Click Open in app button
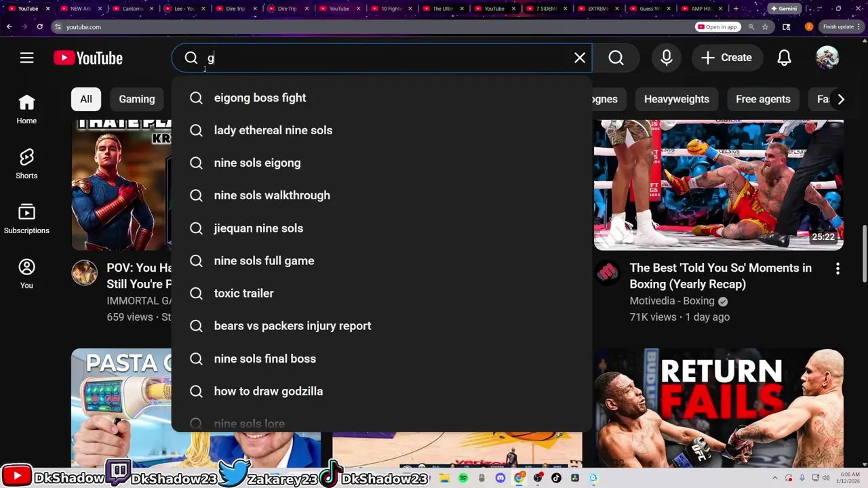This screenshot has width=868, height=488. point(717,26)
